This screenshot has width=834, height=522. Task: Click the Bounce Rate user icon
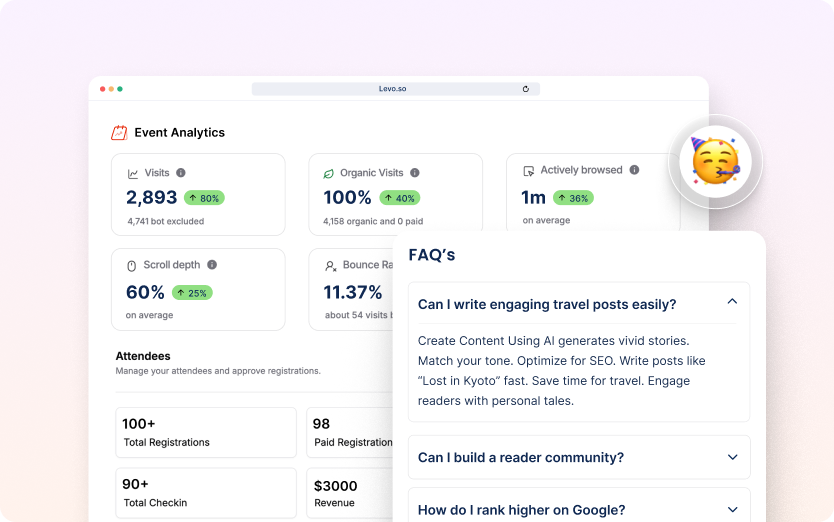330,266
